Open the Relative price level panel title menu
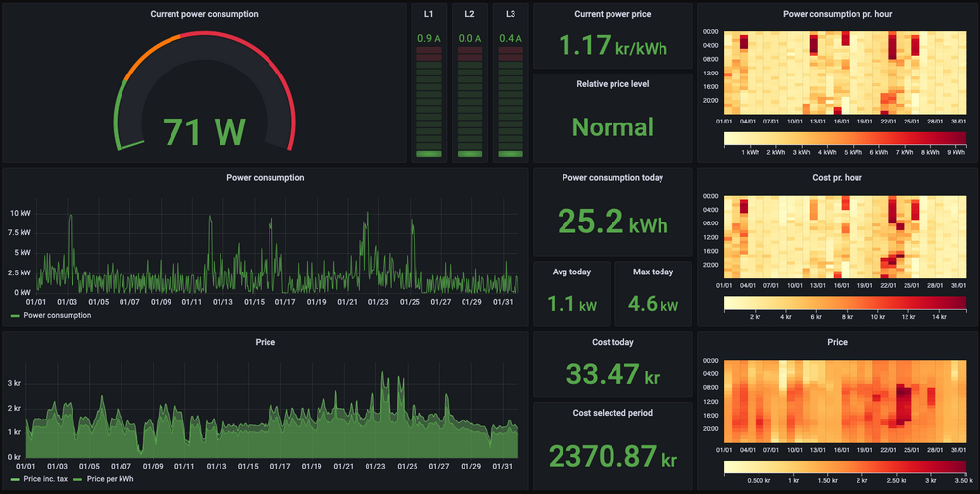Viewport: 980px width, 494px height. pos(612,84)
